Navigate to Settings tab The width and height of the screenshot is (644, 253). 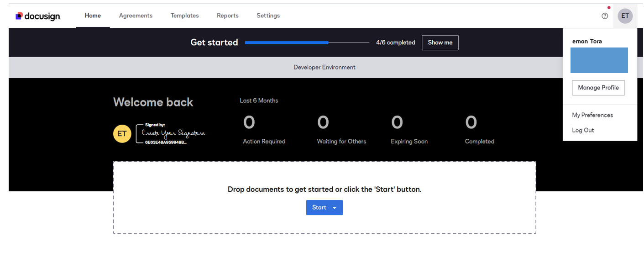(x=268, y=16)
